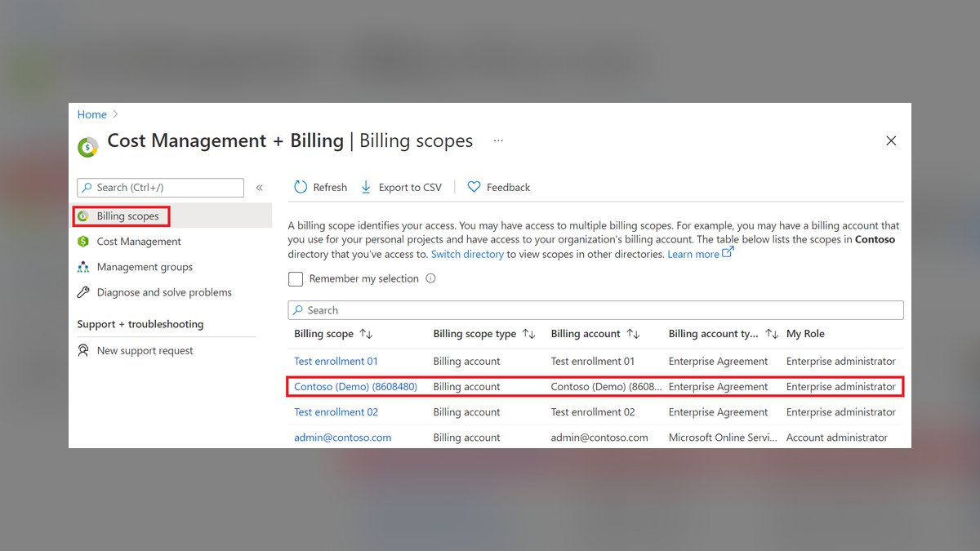Open New support request

click(145, 350)
